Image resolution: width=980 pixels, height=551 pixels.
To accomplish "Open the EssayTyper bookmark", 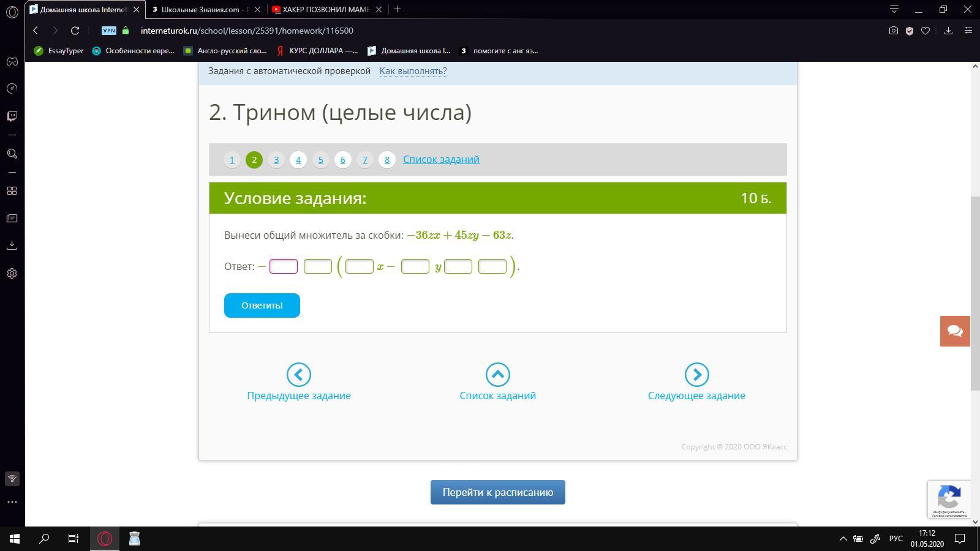I will (59, 51).
